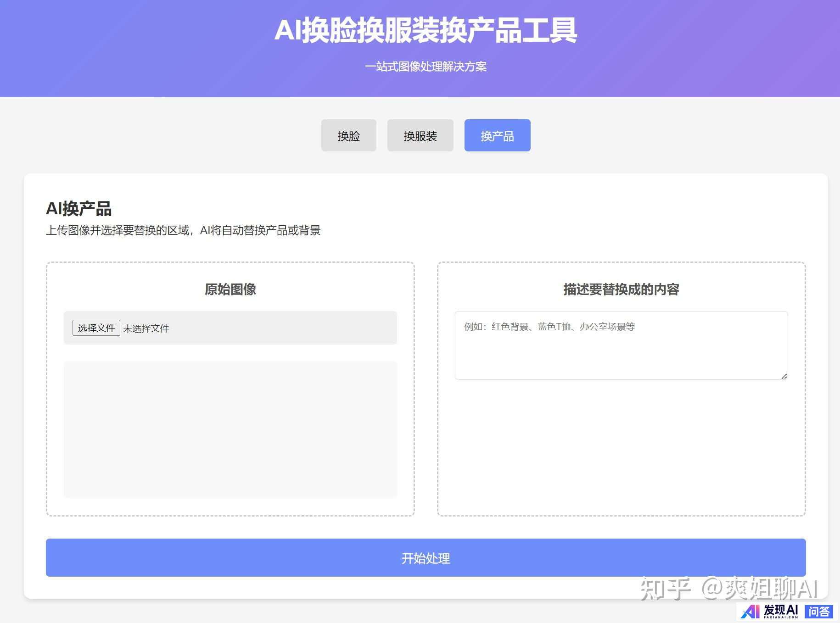The width and height of the screenshot is (840, 623).
Task: Switch to the 换脸 tab
Action: pyautogui.click(x=348, y=135)
